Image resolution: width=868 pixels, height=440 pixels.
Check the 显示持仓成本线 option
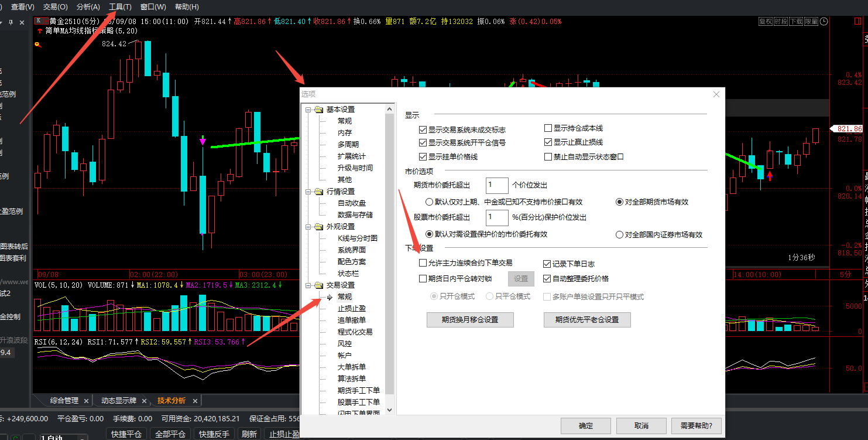point(548,128)
